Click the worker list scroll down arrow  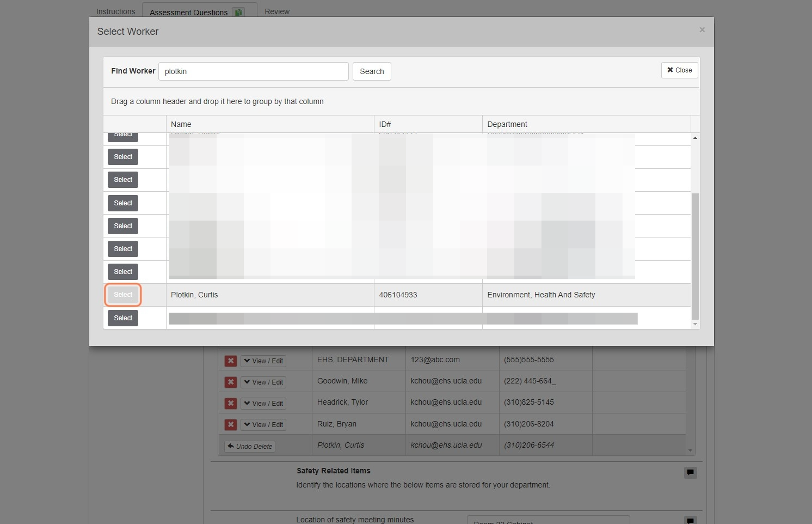tap(695, 324)
